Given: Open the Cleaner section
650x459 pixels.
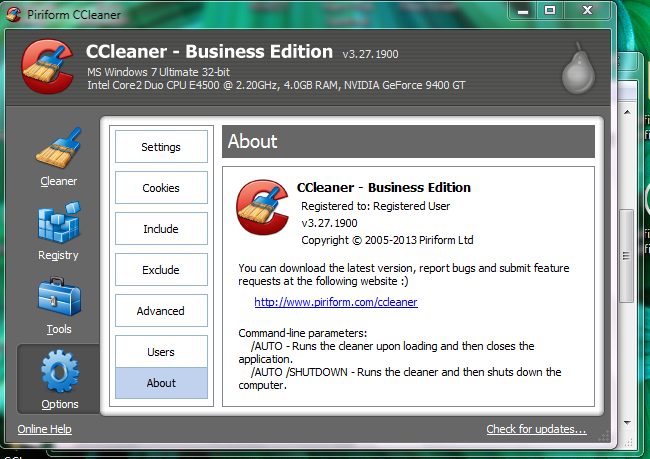Looking at the screenshot, I should [x=58, y=158].
